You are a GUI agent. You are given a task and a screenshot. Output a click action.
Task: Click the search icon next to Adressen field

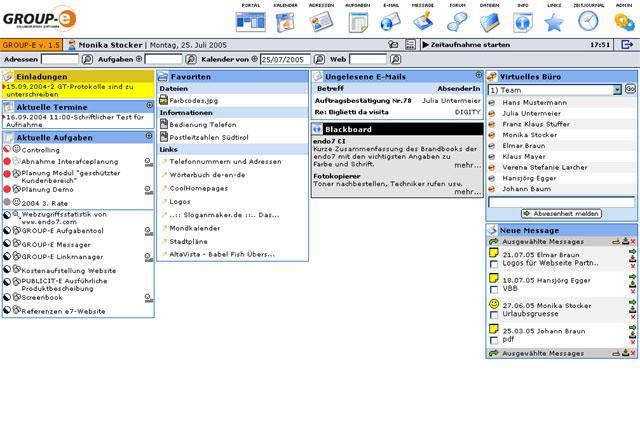click(87, 60)
